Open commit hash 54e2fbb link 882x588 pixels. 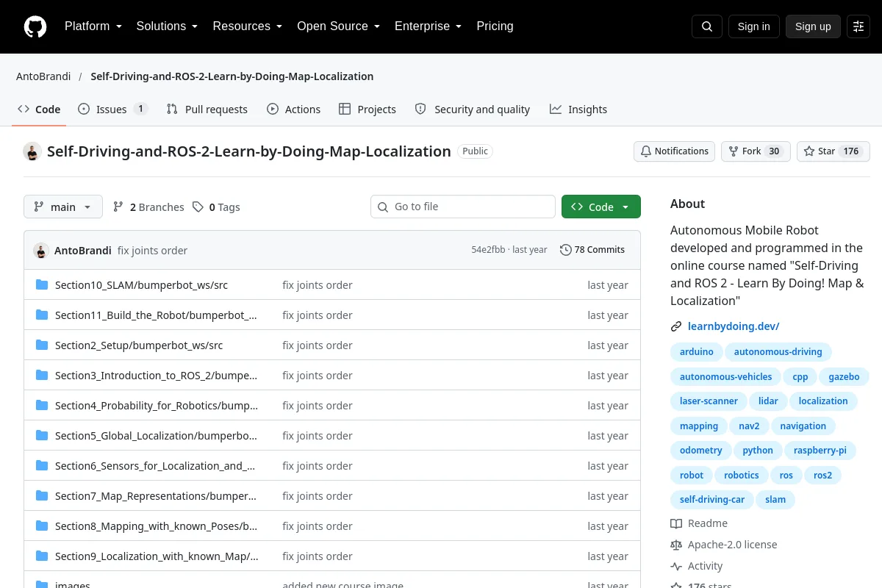488,250
